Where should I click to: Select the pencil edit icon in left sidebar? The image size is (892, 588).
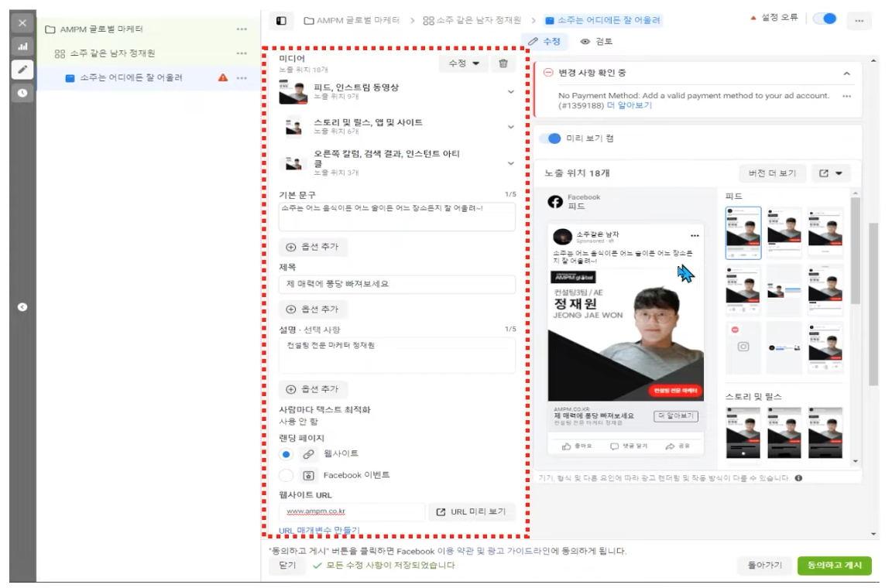click(22, 70)
